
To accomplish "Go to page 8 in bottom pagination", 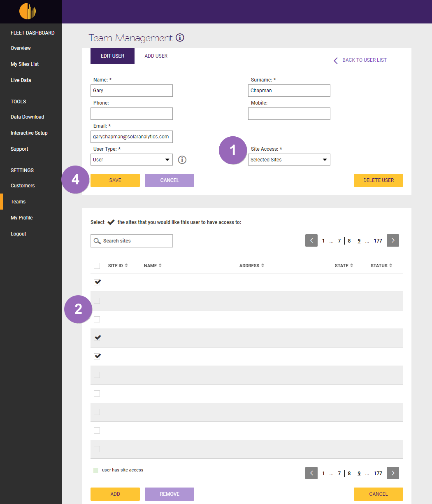I will (x=349, y=474).
